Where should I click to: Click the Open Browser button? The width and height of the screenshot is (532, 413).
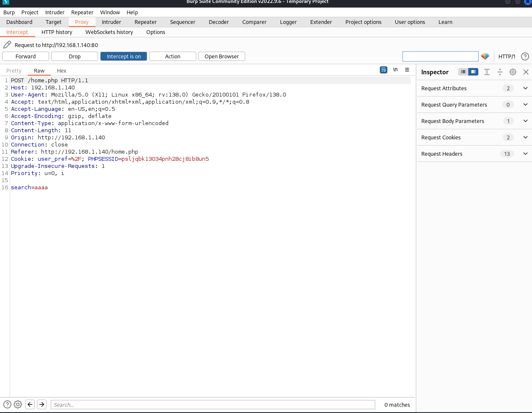[222, 56]
